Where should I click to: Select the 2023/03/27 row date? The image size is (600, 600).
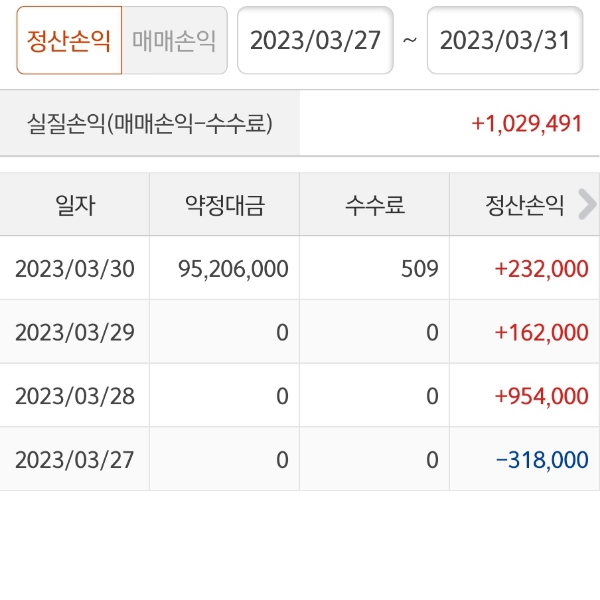[x=75, y=459]
